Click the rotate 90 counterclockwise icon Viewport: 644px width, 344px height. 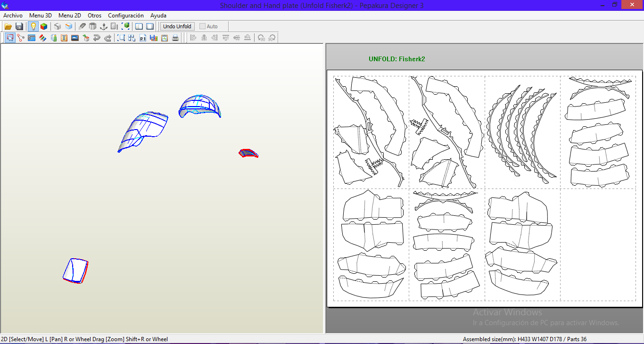click(x=261, y=38)
